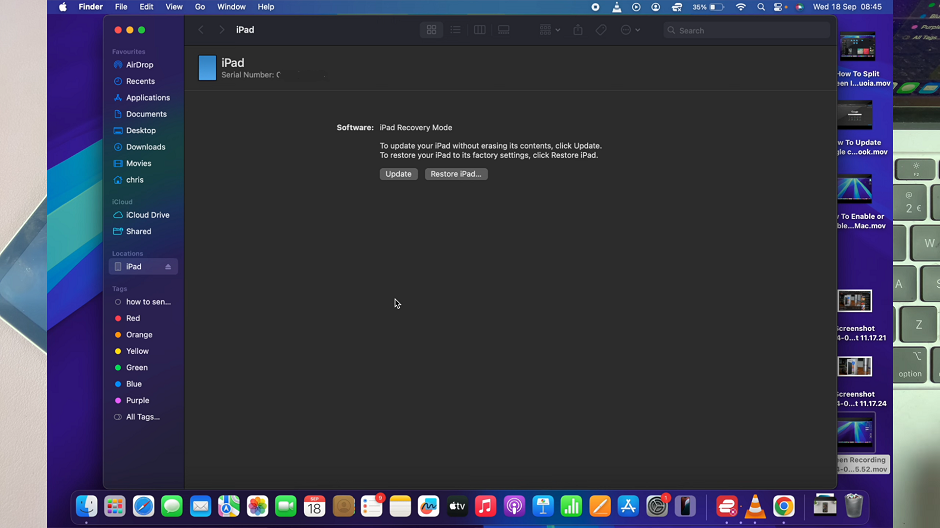
Task: Switch to list view in Finder toolbar
Action: point(456,30)
